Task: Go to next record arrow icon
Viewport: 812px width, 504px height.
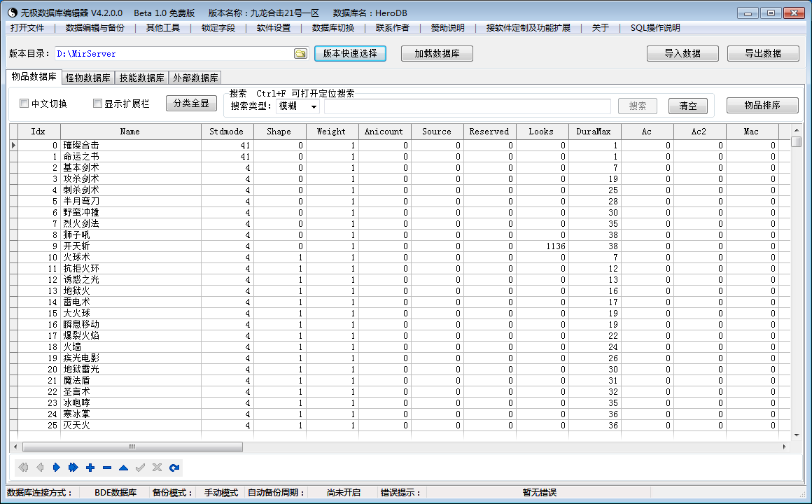Action: (x=57, y=468)
